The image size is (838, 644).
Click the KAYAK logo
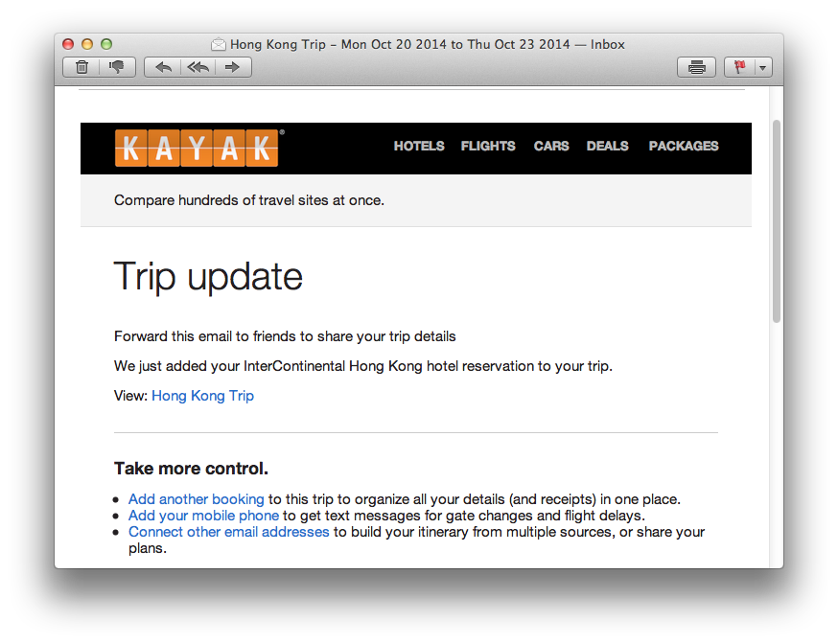tap(197, 148)
